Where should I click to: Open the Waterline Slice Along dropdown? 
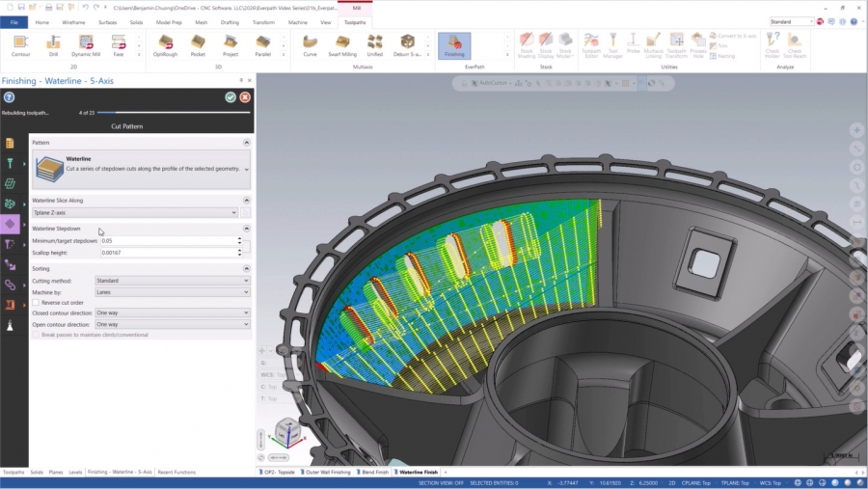[x=135, y=212]
